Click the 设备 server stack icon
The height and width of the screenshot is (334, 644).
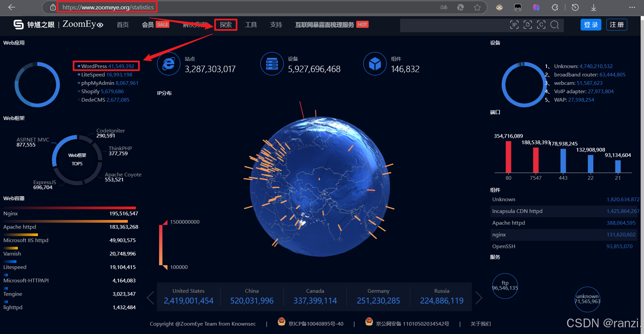pyautogui.click(x=272, y=64)
